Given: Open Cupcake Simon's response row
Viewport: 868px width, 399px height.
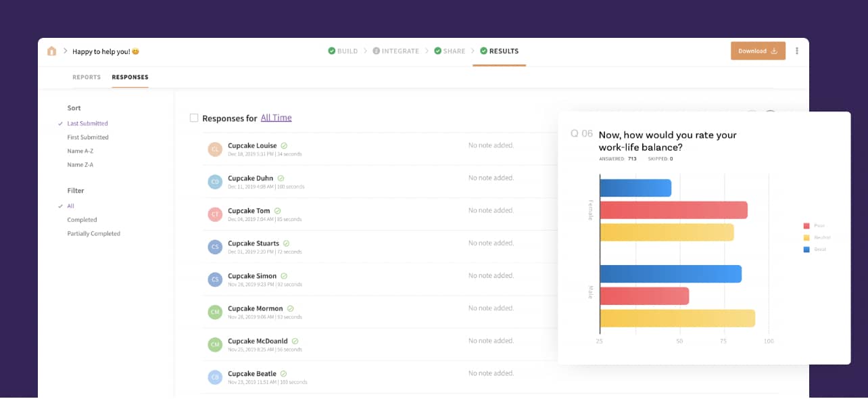Looking at the screenshot, I should coord(251,276).
